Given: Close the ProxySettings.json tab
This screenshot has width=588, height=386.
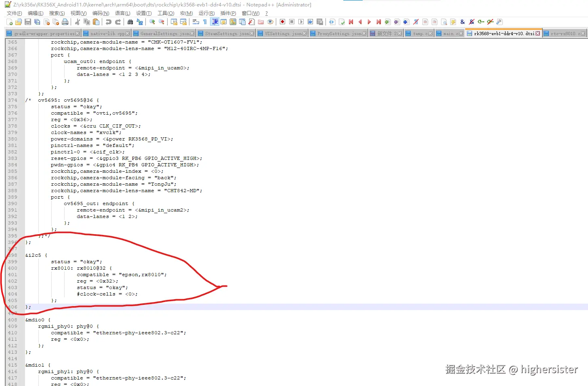Looking at the screenshot, I should 364,34.
